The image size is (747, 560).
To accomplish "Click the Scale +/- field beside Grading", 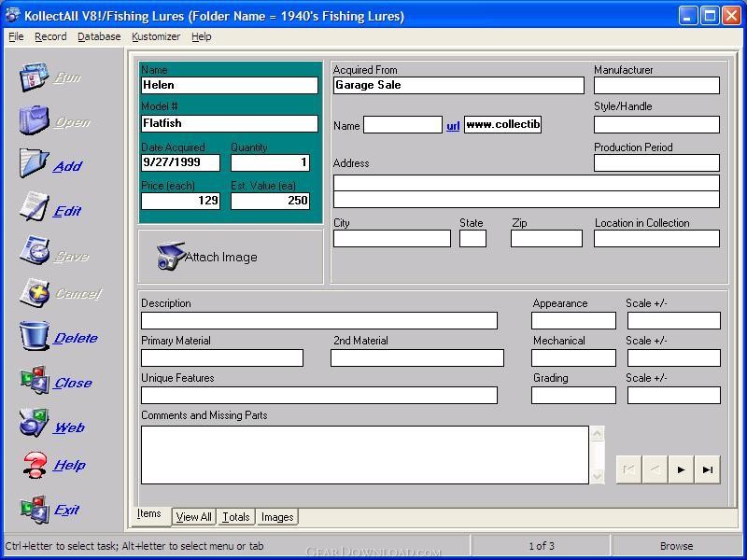I will pyautogui.click(x=674, y=395).
